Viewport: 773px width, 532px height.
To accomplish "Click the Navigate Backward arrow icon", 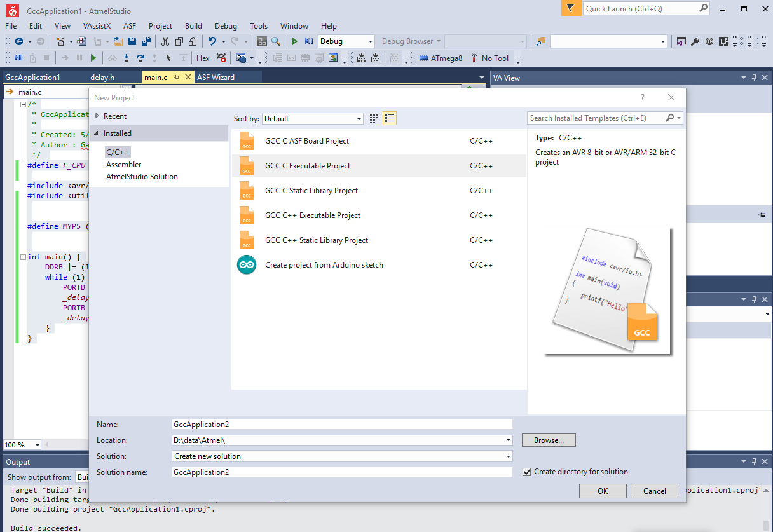I will (19, 41).
